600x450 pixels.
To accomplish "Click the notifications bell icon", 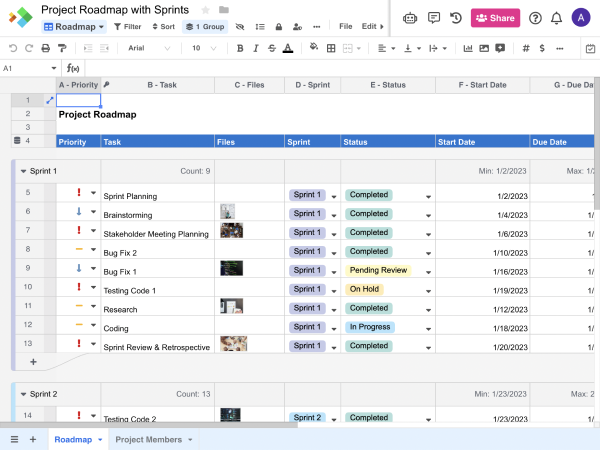I will click(x=556, y=18).
